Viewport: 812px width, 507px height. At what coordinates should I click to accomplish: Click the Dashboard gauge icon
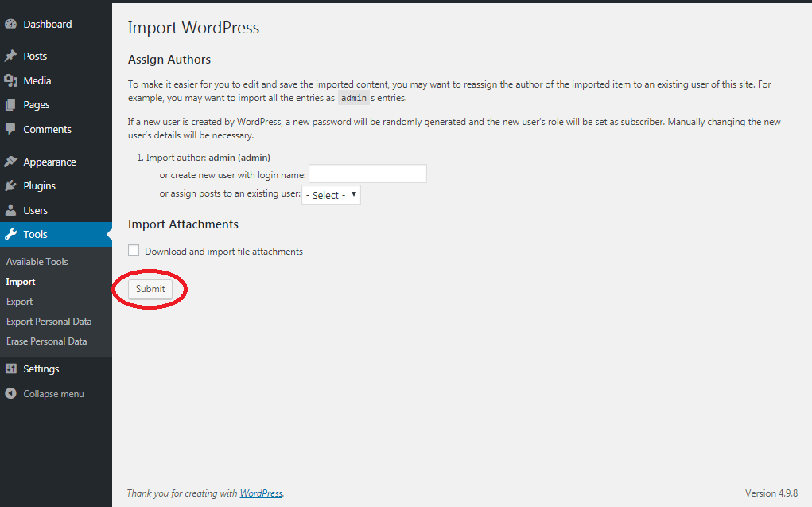click(x=10, y=24)
